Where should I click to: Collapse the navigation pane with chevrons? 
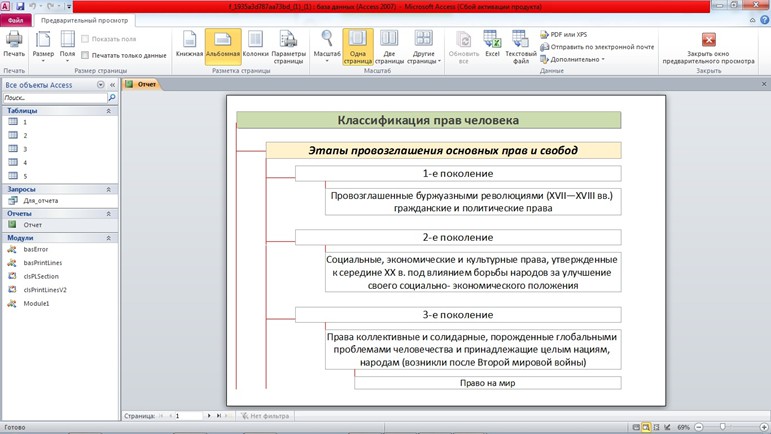(112, 85)
